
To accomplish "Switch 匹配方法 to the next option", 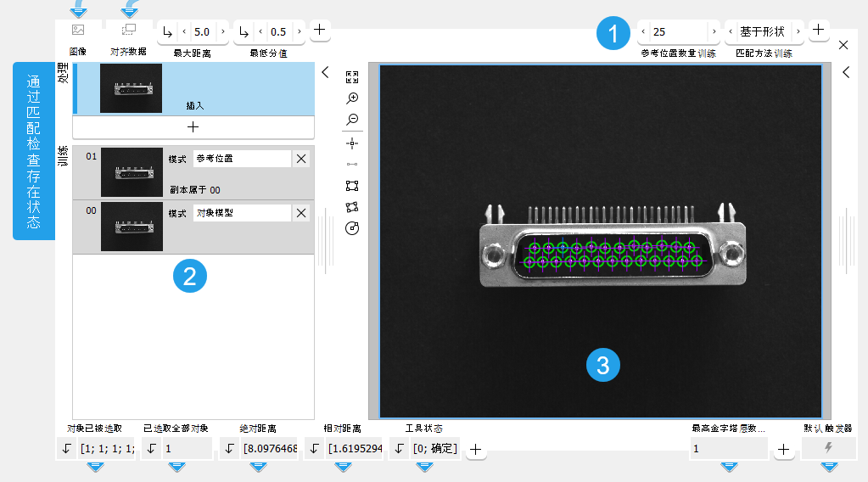I will tap(798, 32).
